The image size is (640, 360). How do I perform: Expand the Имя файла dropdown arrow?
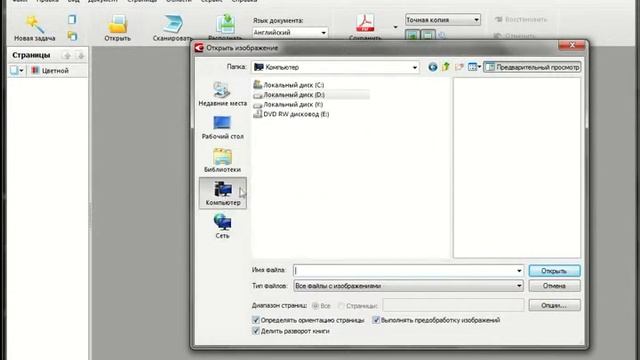pos(519,271)
